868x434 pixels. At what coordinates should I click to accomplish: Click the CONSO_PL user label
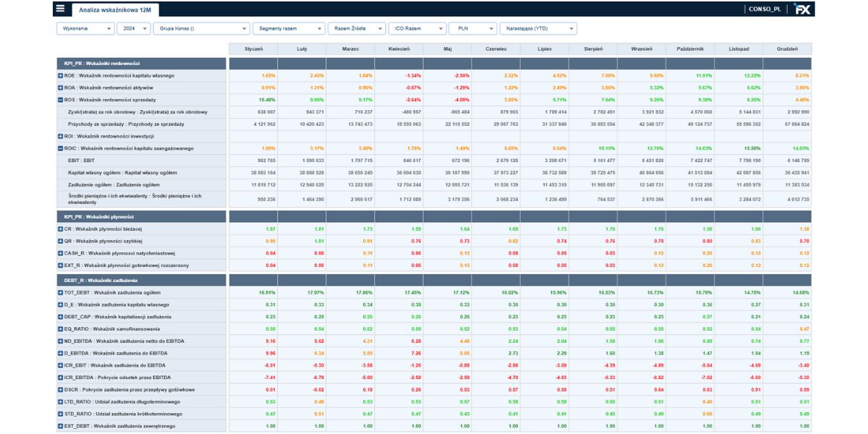[765, 9]
